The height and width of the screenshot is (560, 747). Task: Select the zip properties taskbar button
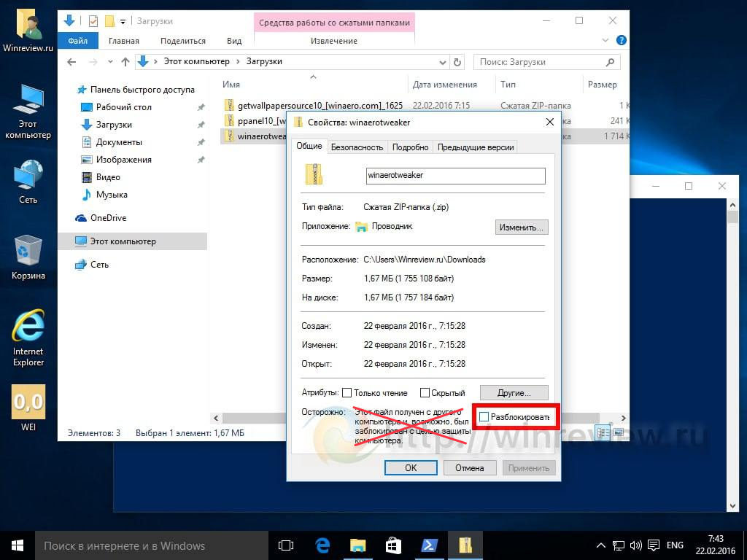coord(465,545)
